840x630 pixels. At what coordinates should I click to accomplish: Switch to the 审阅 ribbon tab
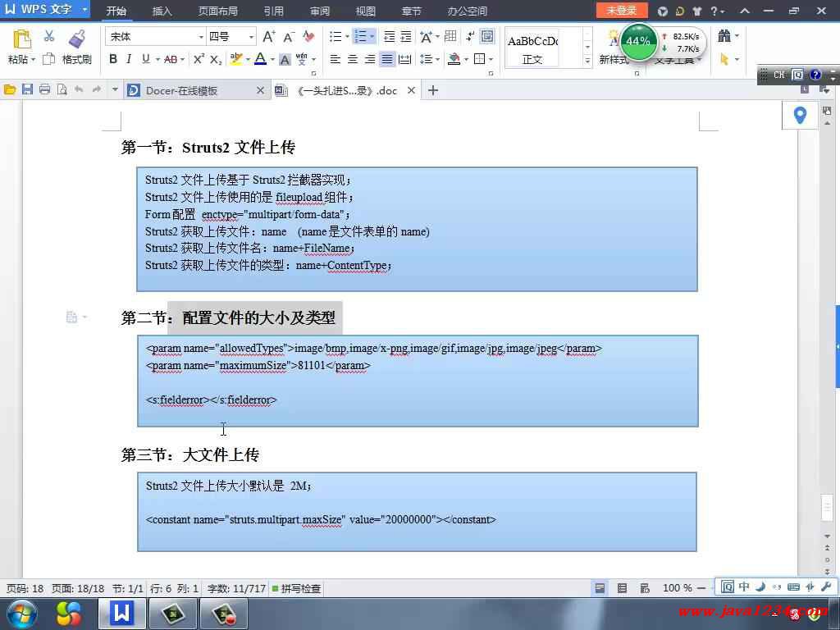tap(320, 11)
